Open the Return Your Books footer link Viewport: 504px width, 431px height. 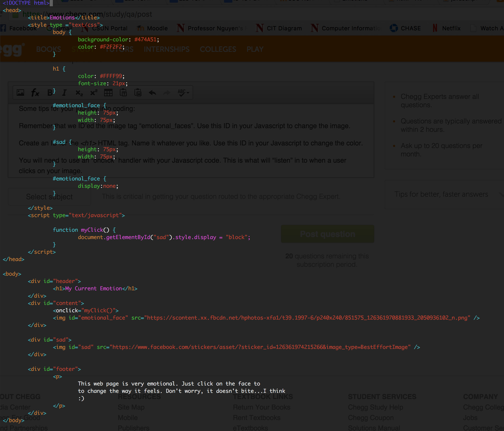261,407
